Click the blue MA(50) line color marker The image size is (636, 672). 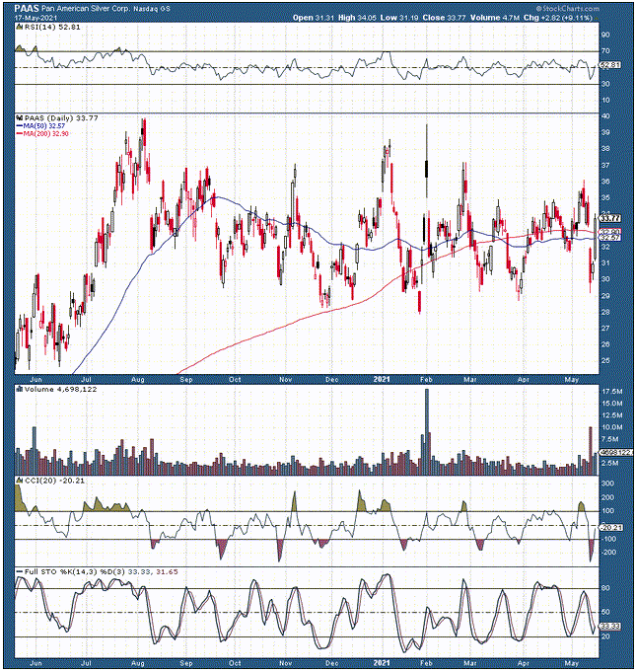tap(20, 126)
